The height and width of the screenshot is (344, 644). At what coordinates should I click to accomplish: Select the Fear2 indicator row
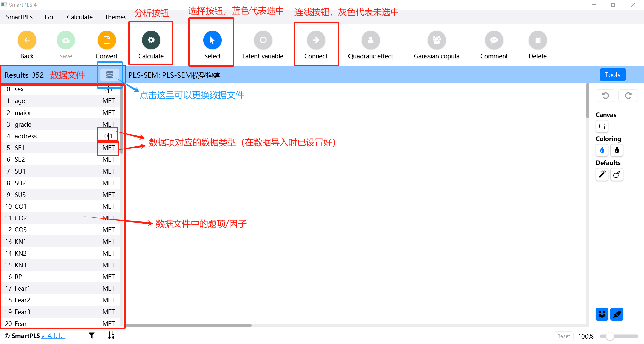[60, 300]
